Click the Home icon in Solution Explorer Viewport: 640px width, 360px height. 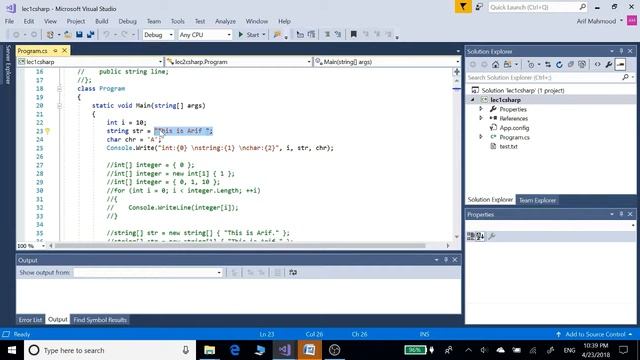tap(495, 64)
